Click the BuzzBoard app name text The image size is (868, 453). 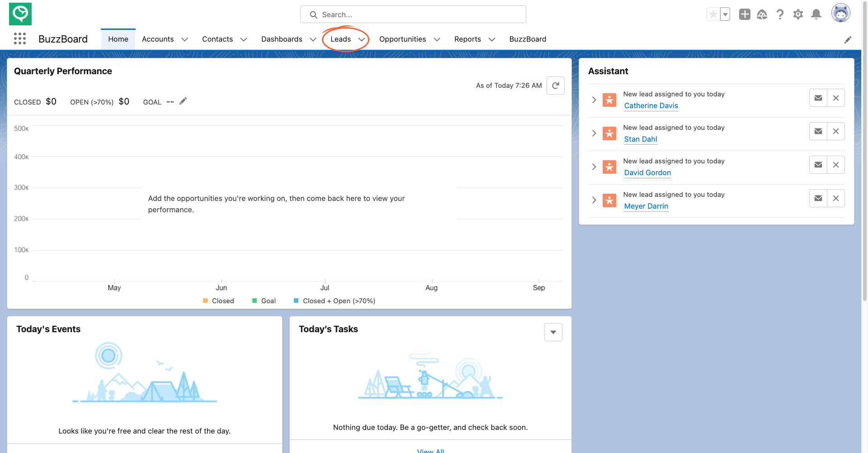(63, 39)
